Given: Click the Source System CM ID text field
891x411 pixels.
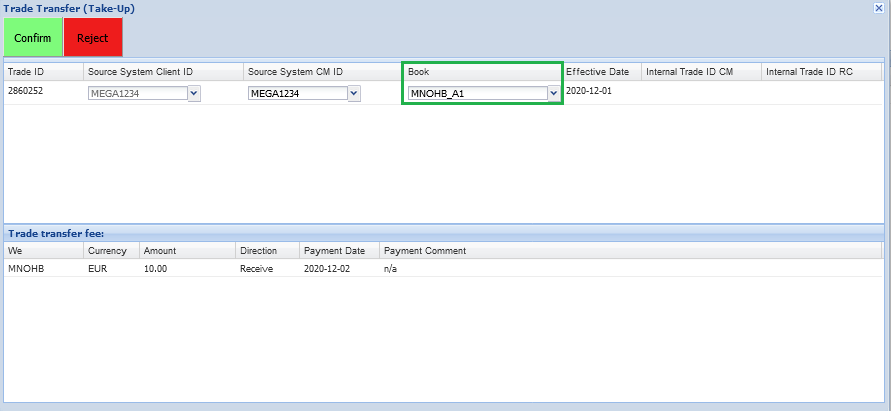Looking at the screenshot, I should tap(297, 93).
